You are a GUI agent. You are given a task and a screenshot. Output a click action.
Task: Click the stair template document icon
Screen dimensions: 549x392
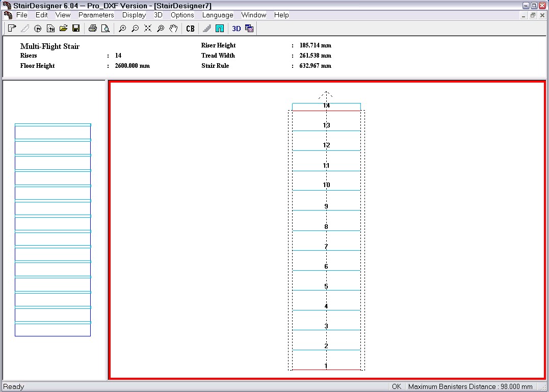[50, 29]
